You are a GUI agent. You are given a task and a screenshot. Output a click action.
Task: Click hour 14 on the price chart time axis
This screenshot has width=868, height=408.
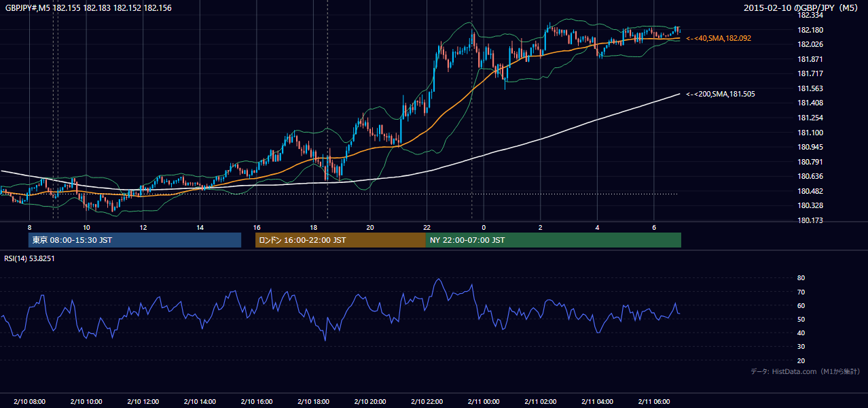click(200, 226)
